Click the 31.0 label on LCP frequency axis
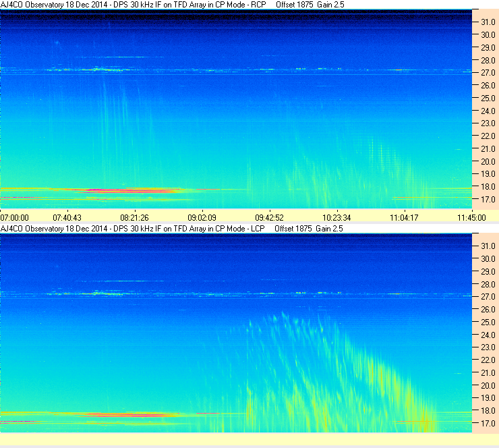Image resolution: width=499 pixels, height=448 pixels. coord(488,246)
